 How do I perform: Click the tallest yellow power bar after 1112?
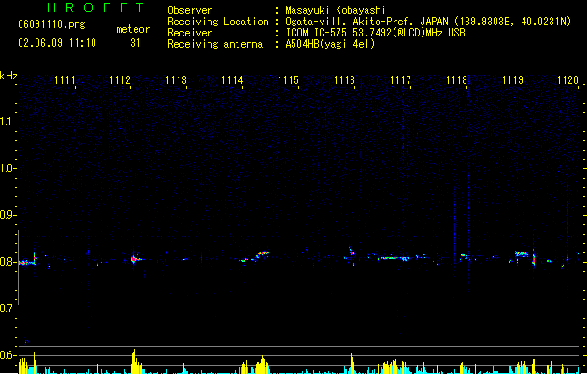click(x=133, y=361)
